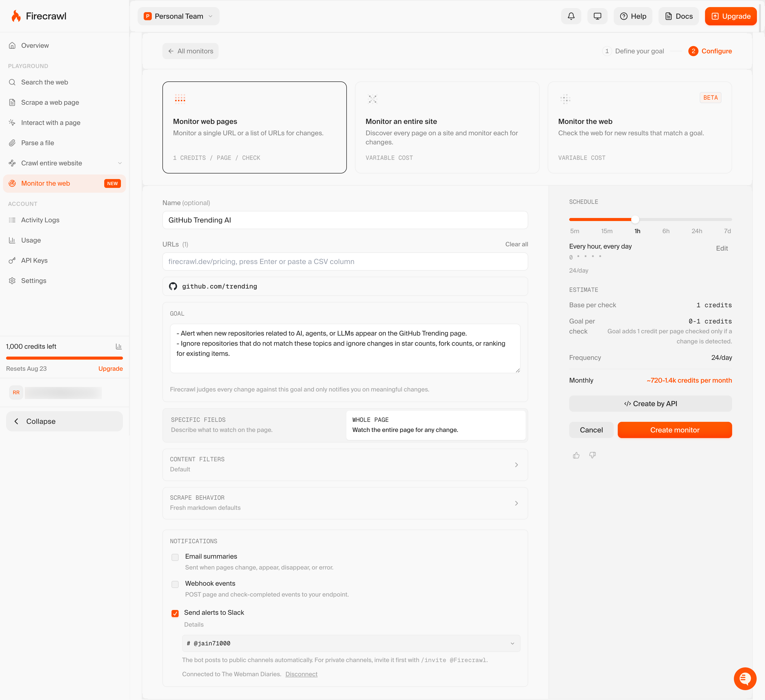This screenshot has width=765, height=700.
Task: Click the Monitor web pages dotted icon
Action: click(x=180, y=99)
